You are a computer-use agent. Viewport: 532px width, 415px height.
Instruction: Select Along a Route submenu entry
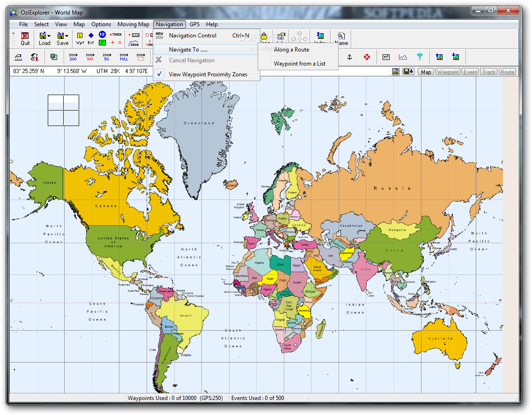pos(298,50)
